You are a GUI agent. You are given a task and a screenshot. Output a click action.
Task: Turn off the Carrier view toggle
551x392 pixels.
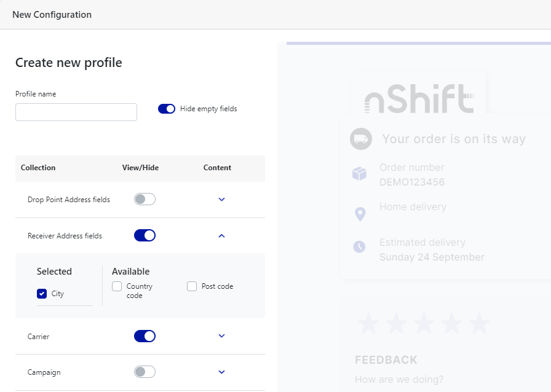point(145,336)
